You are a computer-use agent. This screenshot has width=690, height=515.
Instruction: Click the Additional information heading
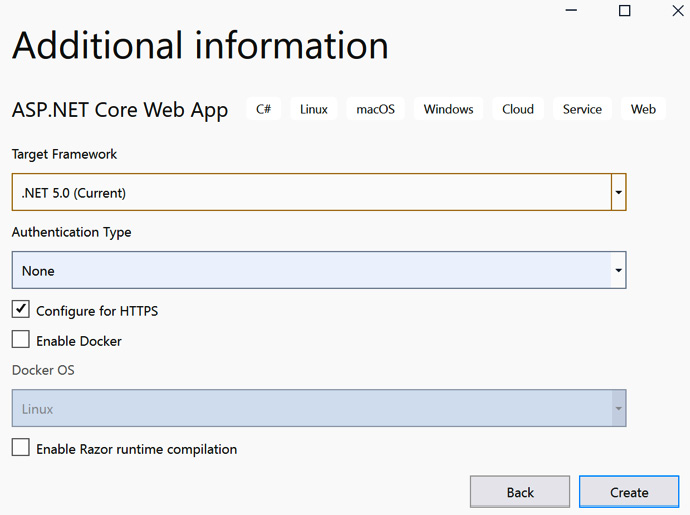(200, 45)
